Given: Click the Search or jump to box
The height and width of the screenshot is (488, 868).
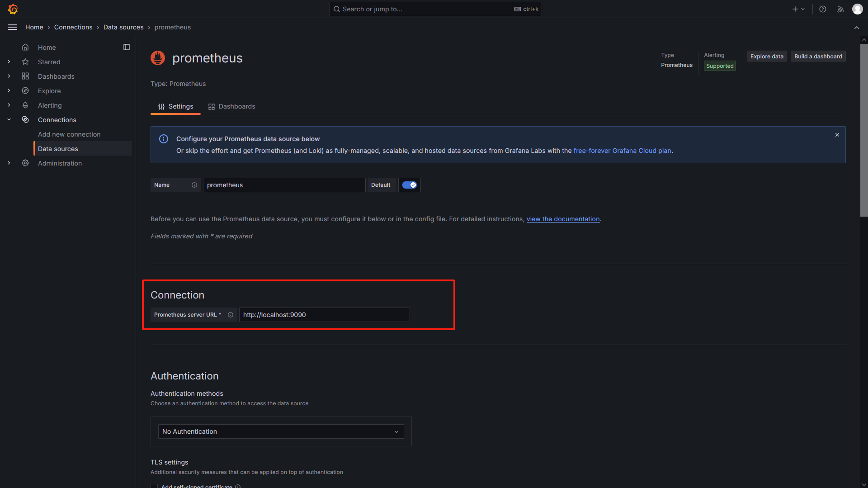Looking at the screenshot, I should click(x=435, y=9).
